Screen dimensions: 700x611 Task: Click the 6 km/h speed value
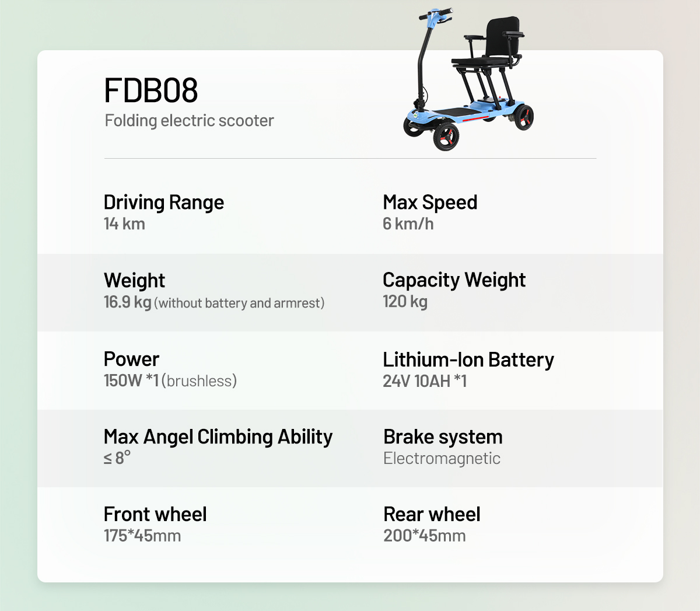click(x=408, y=224)
